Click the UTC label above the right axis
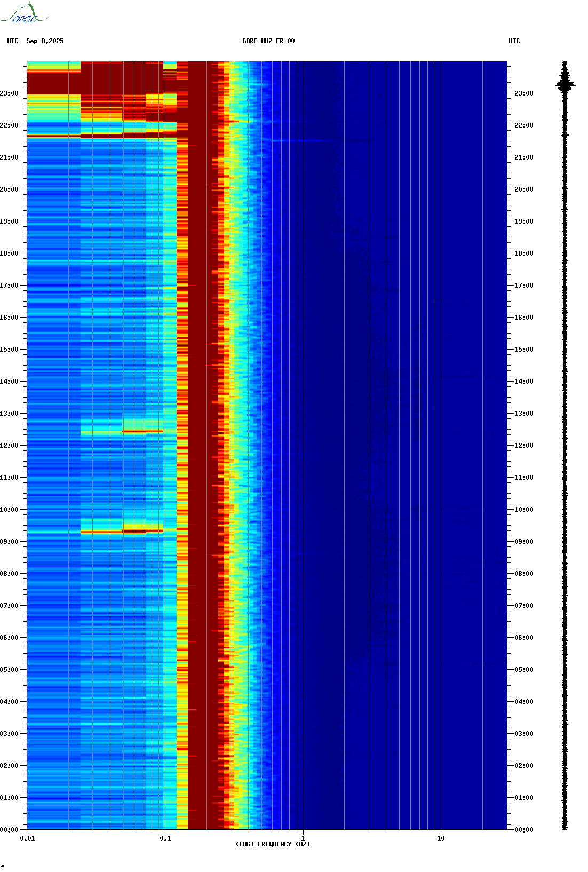This screenshot has height=872, width=588. pos(514,41)
